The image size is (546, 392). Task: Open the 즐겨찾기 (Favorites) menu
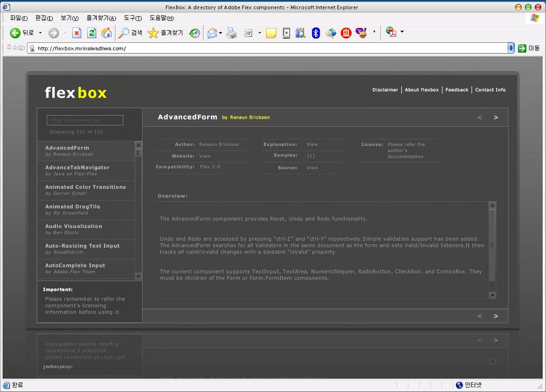pos(101,18)
